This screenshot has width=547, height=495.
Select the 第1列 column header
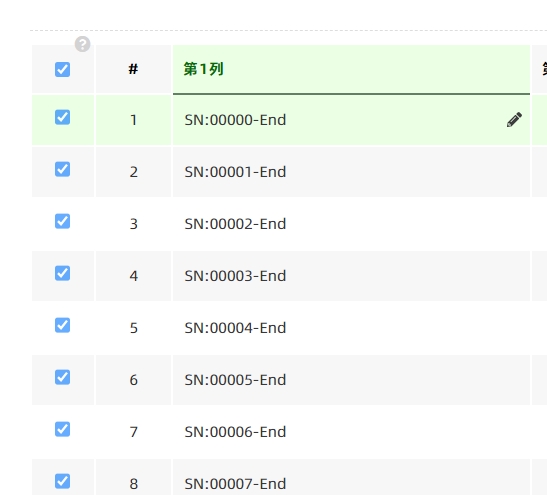coord(351,69)
